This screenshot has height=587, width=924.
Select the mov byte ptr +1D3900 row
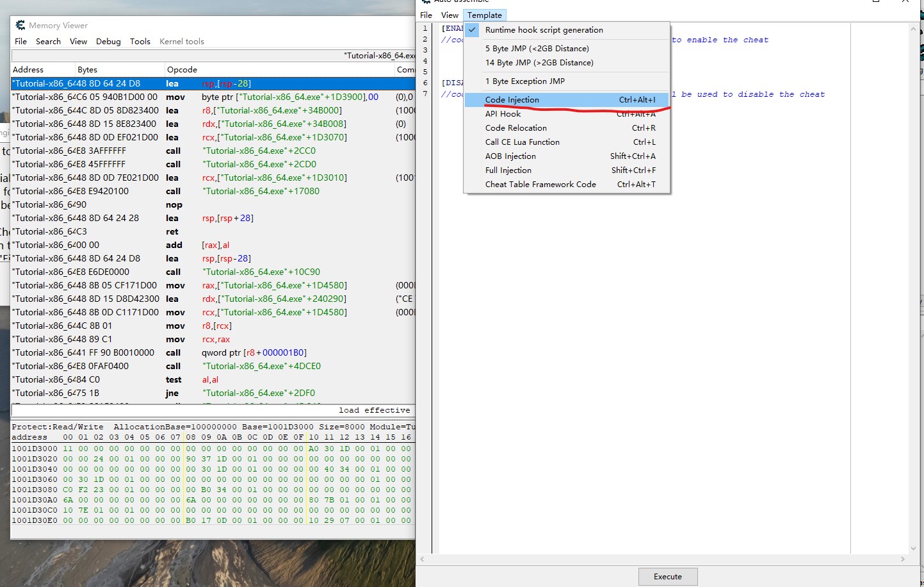[x=213, y=97]
